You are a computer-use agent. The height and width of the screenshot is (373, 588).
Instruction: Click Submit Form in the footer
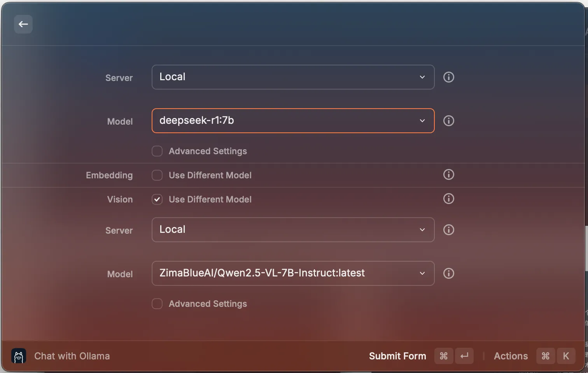(397, 356)
